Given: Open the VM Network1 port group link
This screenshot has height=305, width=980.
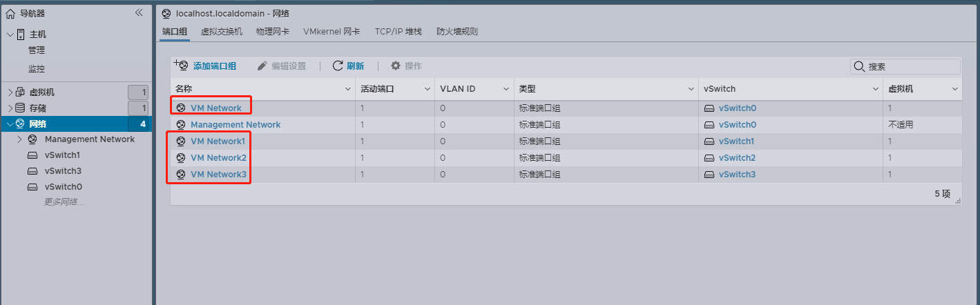Looking at the screenshot, I should click(x=218, y=141).
